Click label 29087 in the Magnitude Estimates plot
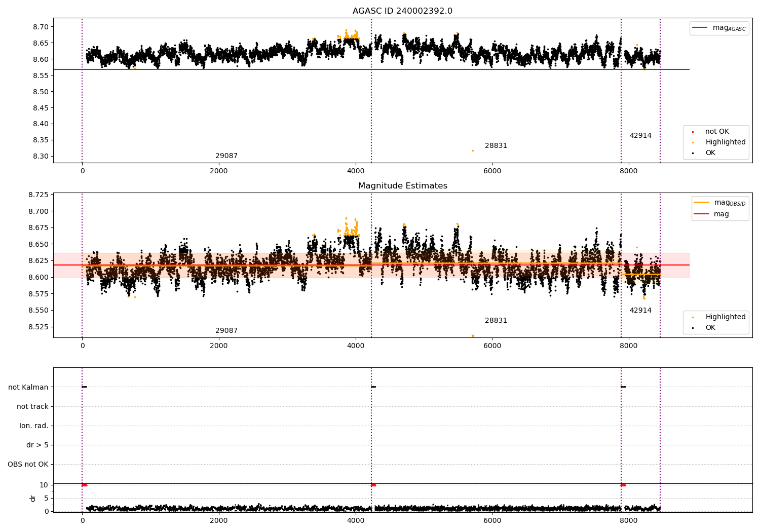 (x=226, y=331)
